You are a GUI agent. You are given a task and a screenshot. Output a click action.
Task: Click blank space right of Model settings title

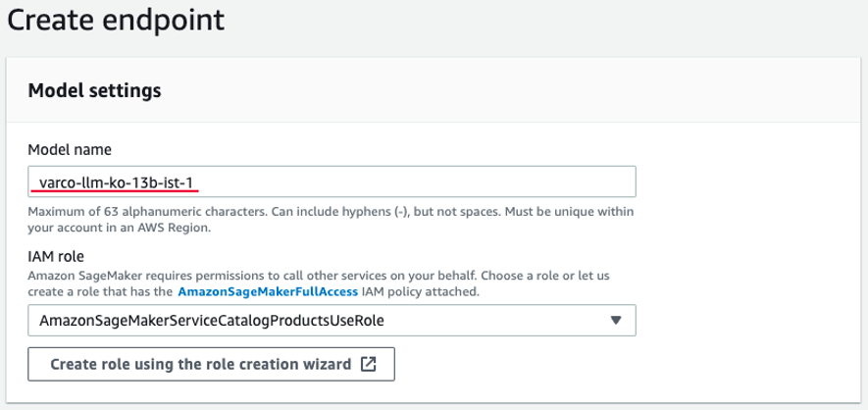[x=490, y=91]
